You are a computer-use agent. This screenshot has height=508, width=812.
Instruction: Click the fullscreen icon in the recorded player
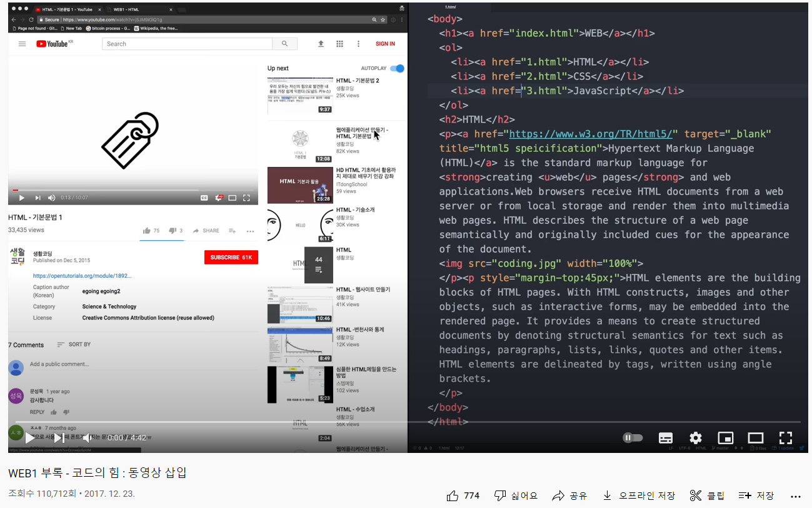point(246,198)
